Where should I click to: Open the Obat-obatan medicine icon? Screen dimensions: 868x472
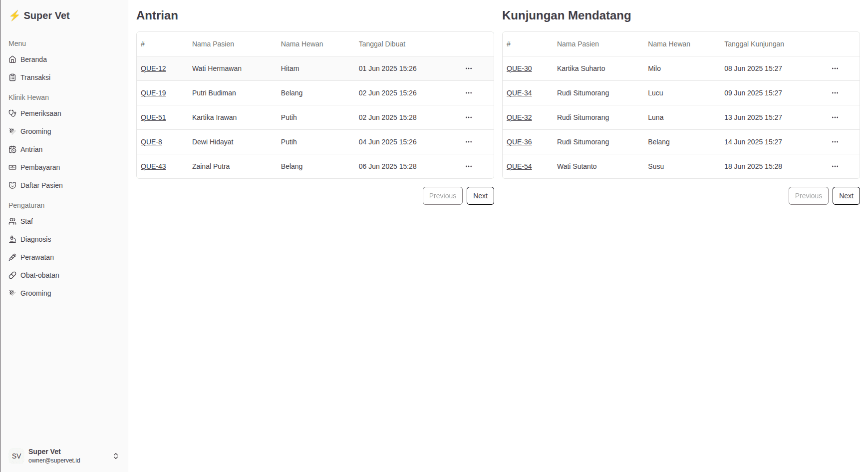12,275
